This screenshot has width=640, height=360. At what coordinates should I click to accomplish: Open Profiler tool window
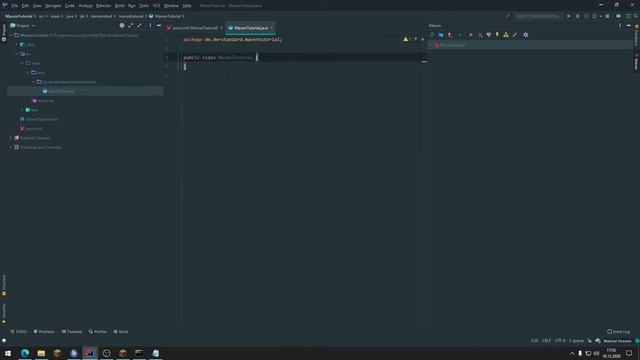tap(98, 332)
